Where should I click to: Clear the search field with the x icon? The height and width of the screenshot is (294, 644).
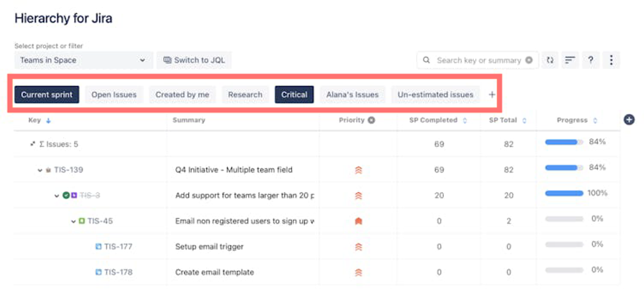click(529, 60)
